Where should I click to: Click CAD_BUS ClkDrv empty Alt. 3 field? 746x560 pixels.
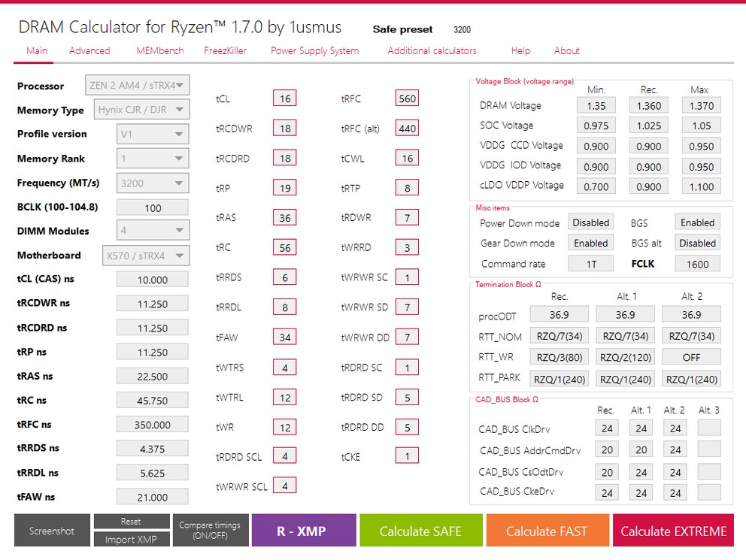click(709, 428)
